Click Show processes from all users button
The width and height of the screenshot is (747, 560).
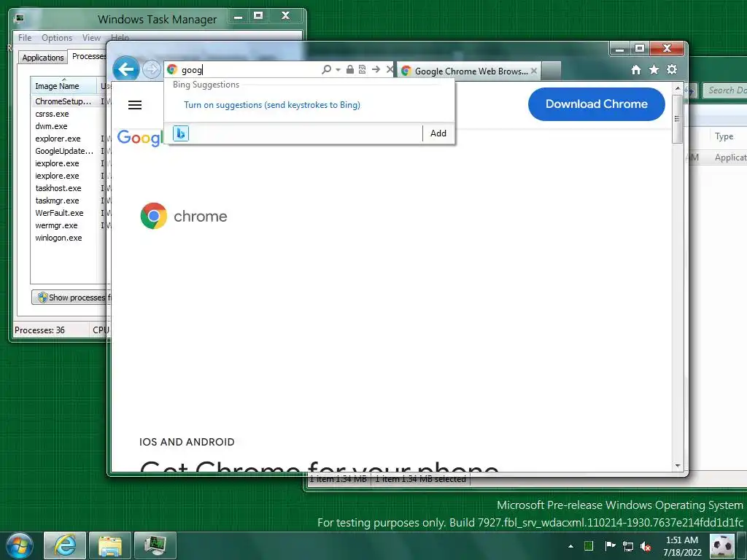pos(71,297)
